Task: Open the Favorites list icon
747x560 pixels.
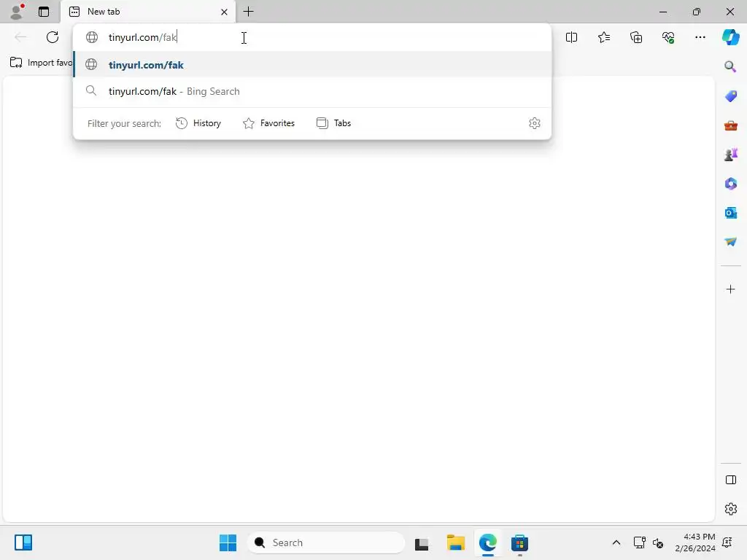Action: (x=603, y=37)
